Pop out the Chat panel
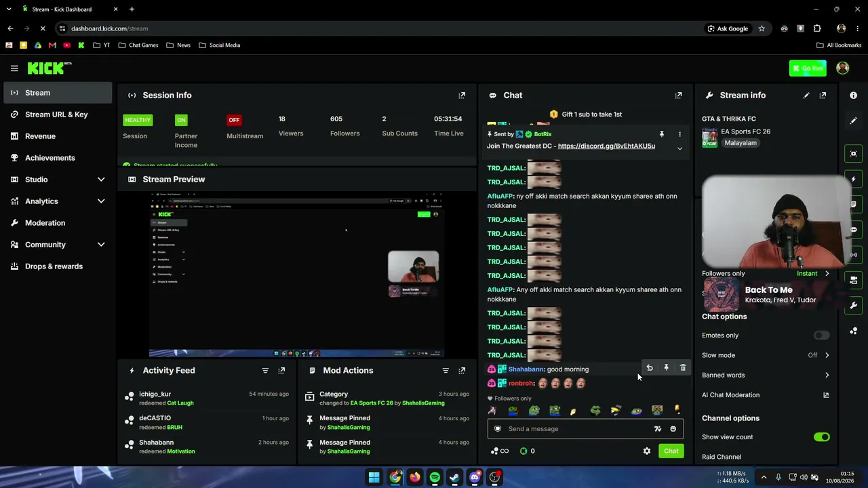The image size is (868, 488). (x=678, y=96)
